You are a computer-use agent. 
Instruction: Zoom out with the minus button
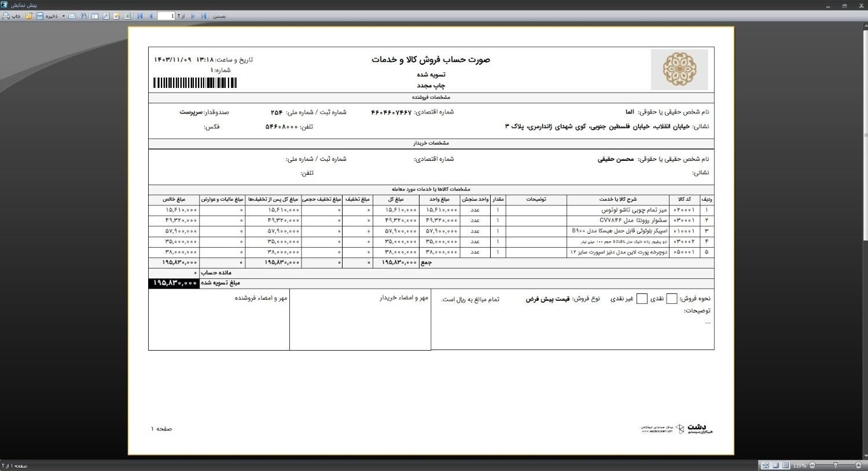(812, 465)
